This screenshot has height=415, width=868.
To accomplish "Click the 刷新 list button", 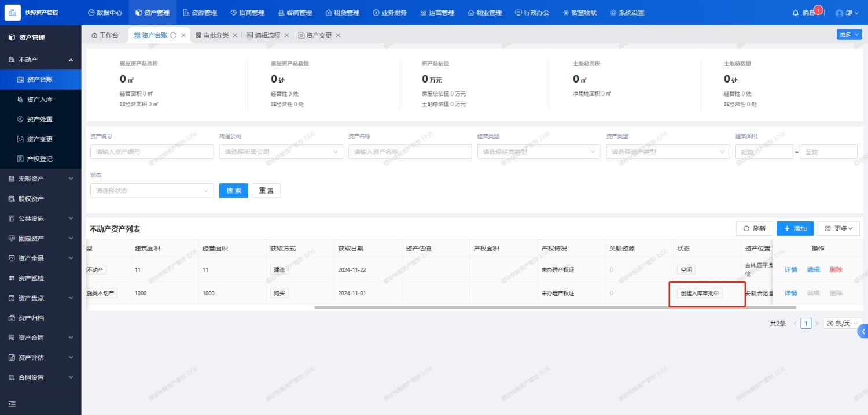I will point(754,228).
